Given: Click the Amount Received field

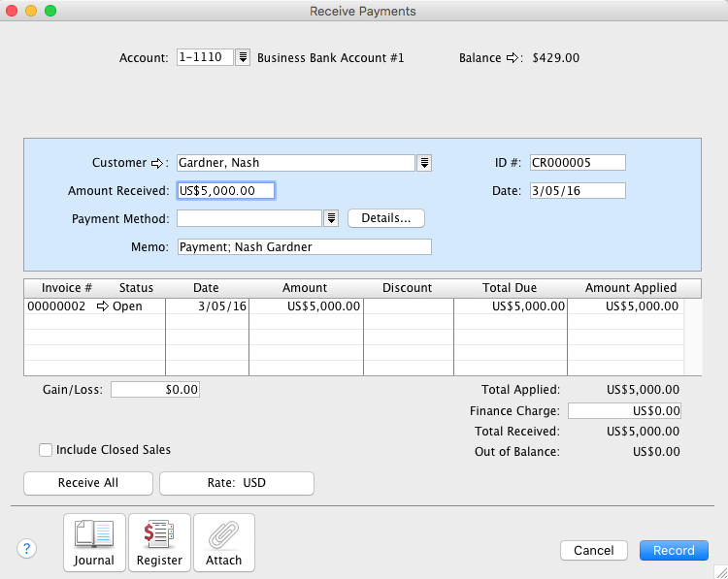Looking at the screenshot, I should coord(227,191).
